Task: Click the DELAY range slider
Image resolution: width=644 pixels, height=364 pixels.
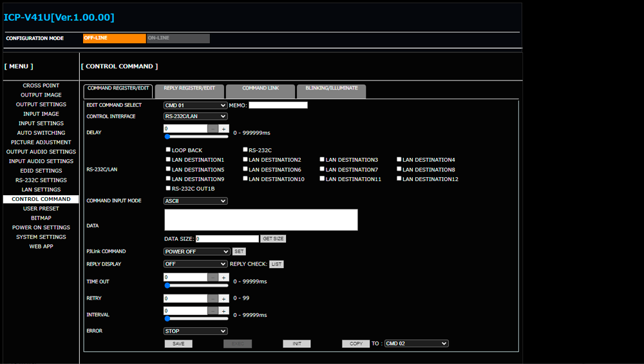Action: click(196, 137)
